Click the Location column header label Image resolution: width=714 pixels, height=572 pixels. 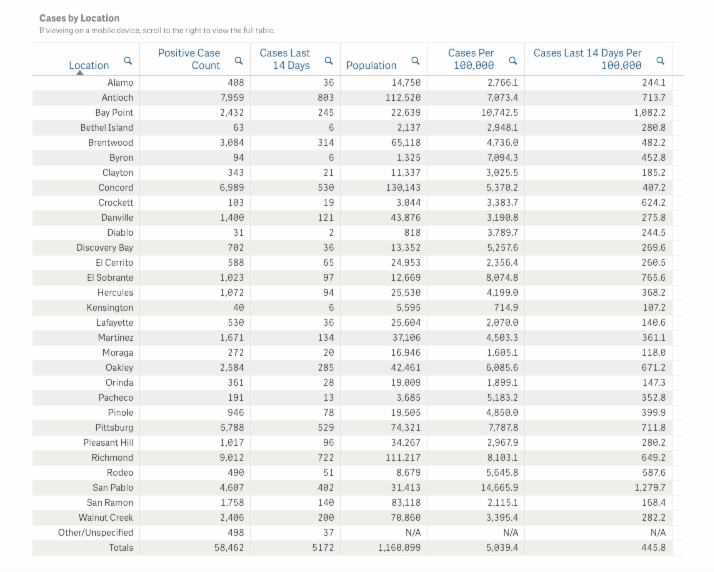(x=89, y=65)
